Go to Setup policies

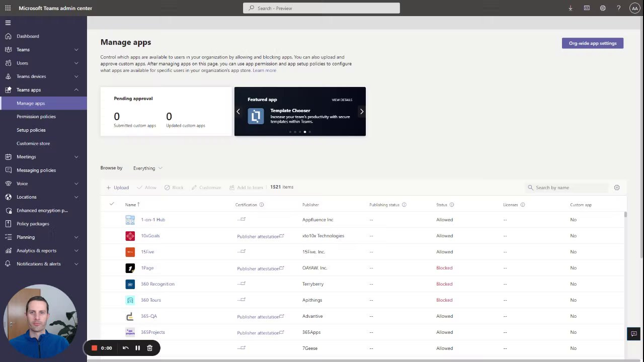pyautogui.click(x=31, y=130)
